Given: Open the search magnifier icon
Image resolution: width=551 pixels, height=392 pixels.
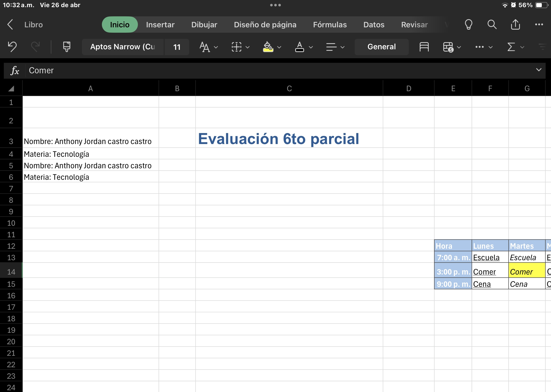Looking at the screenshot, I should point(492,25).
